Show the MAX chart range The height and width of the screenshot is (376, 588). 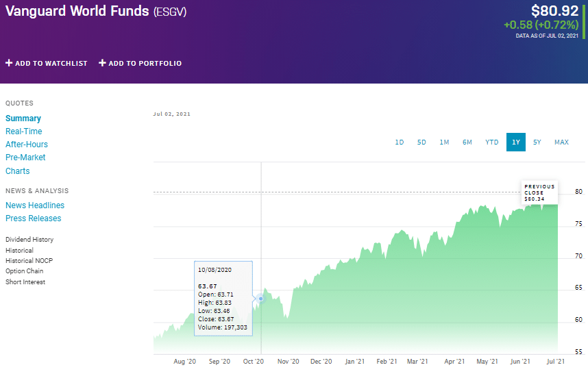pyautogui.click(x=561, y=142)
